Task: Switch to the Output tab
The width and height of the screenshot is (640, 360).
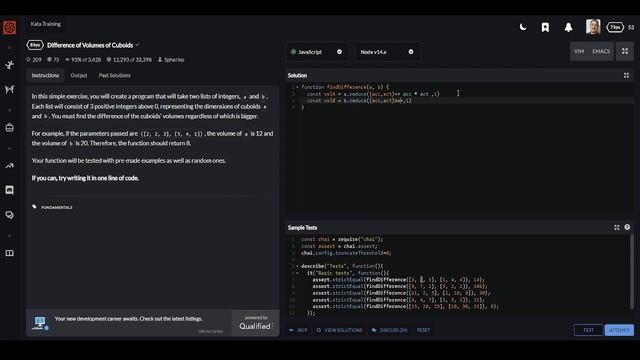Action: 79,76
